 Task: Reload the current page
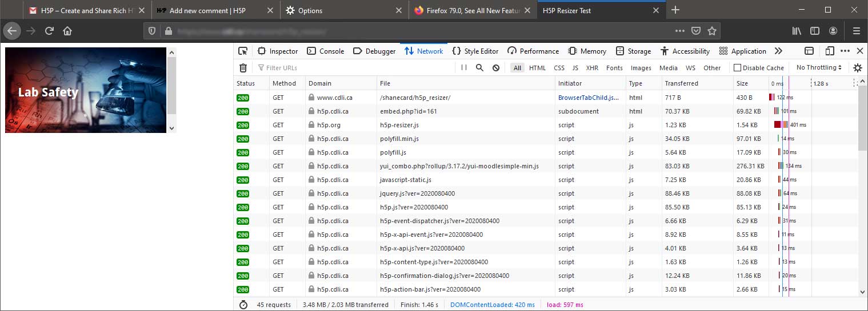(50, 31)
